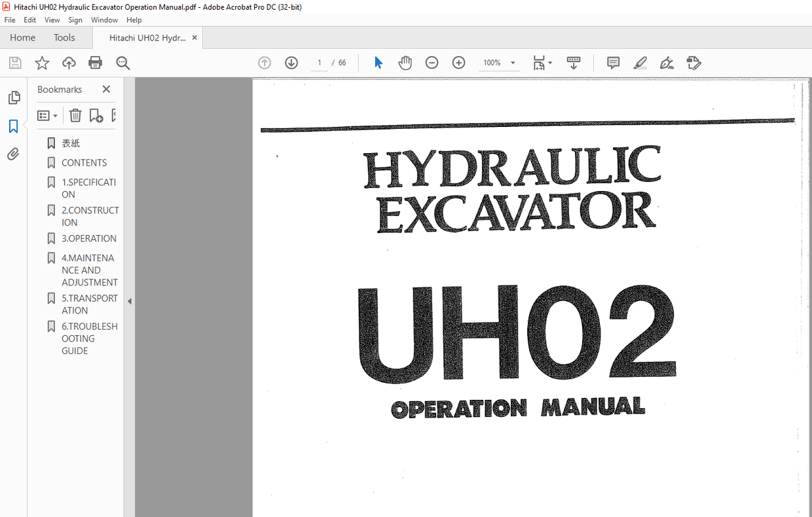
Task: Click the Print icon
Action: coord(95,62)
